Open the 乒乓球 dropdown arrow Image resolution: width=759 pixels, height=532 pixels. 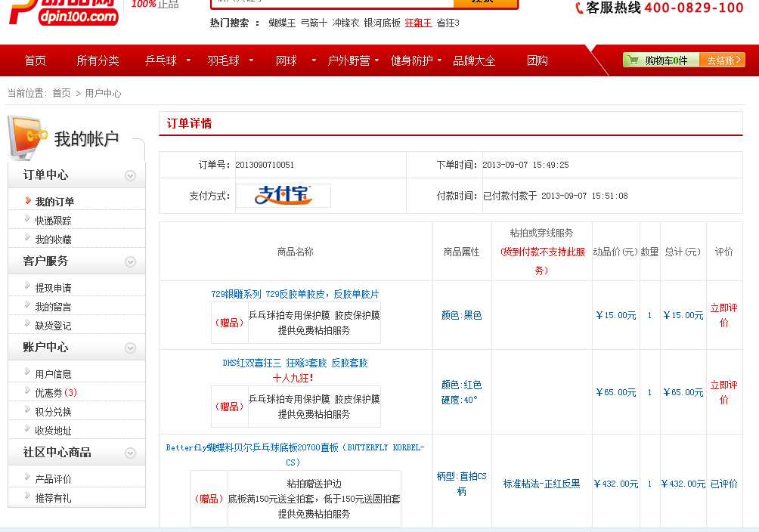188,60
